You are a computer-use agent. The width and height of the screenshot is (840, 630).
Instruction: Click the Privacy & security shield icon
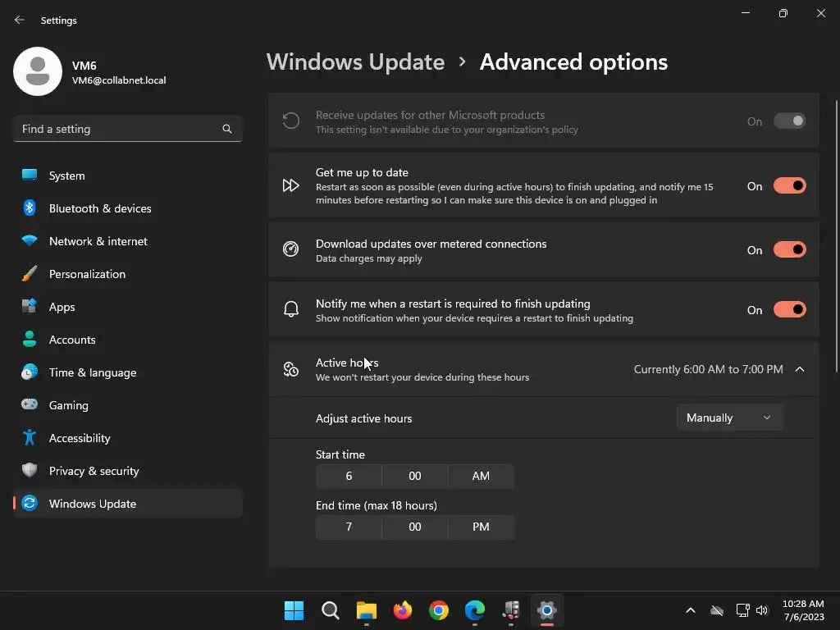(x=30, y=470)
